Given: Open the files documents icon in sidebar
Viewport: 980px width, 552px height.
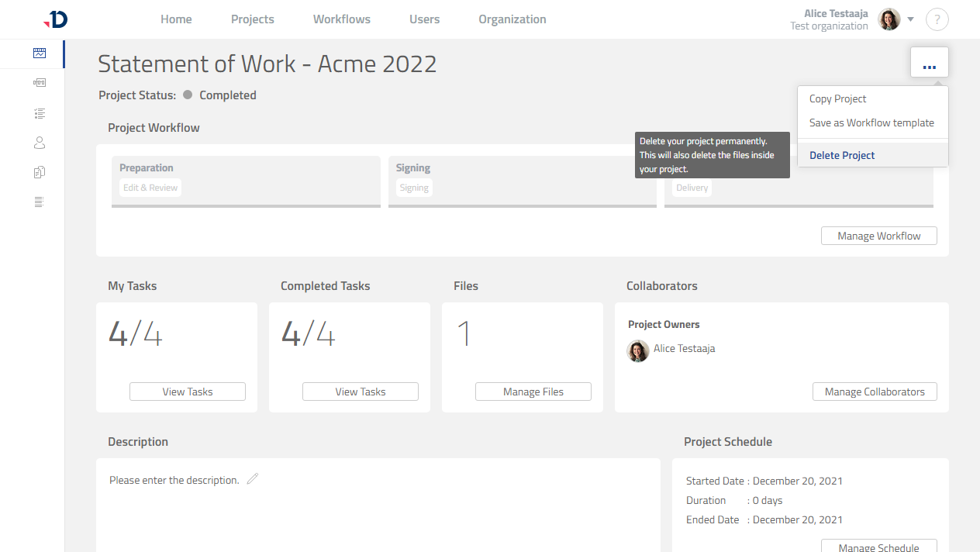Looking at the screenshot, I should point(40,172).
